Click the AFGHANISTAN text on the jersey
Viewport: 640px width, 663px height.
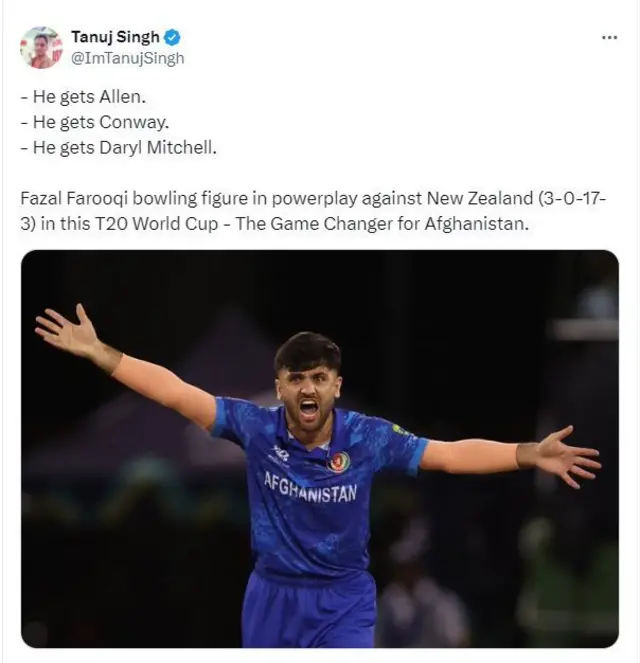click(x=311, y=487)
